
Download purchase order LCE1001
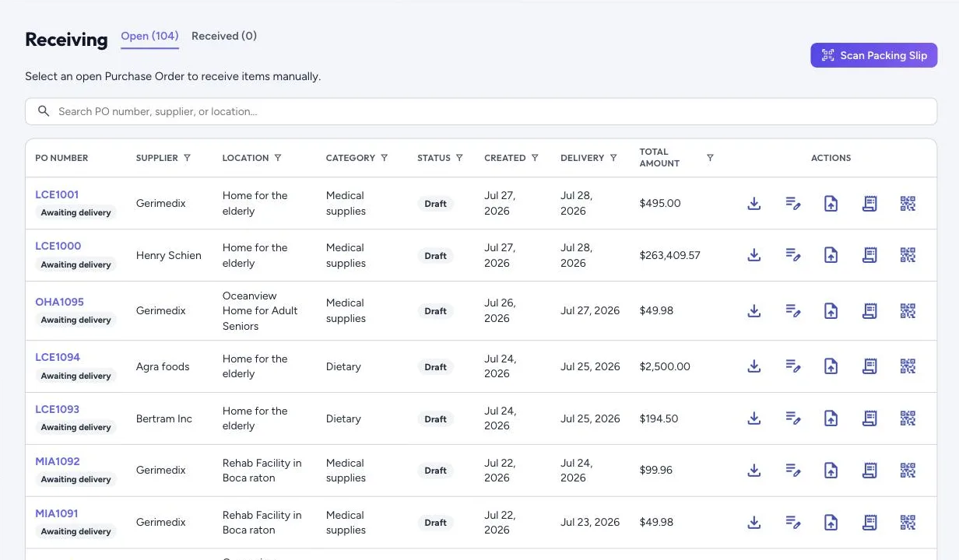tap(753, 204)
